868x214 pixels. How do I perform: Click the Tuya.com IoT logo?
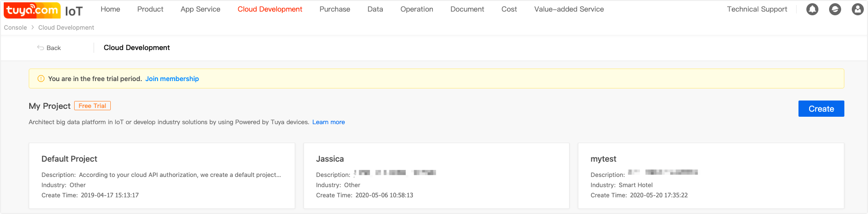click(44, 10)
